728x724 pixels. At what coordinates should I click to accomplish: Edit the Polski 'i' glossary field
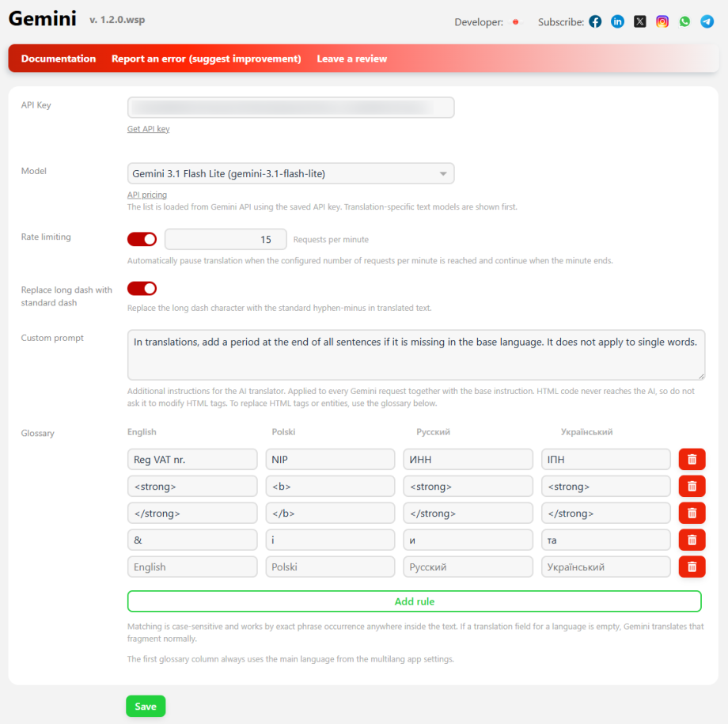click(x=330, y=540)
